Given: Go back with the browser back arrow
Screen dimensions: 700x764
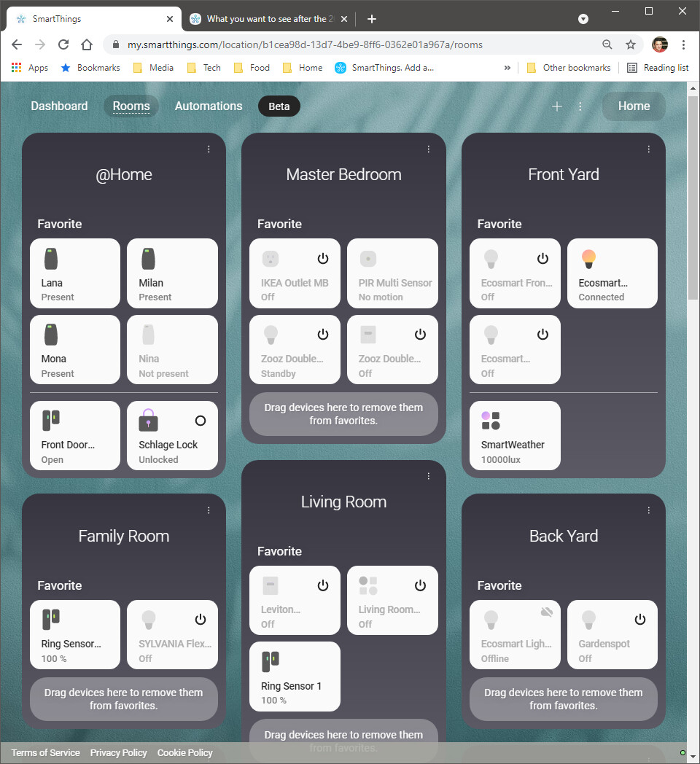Looking at the screenshot, I should (x=17, y=44).
